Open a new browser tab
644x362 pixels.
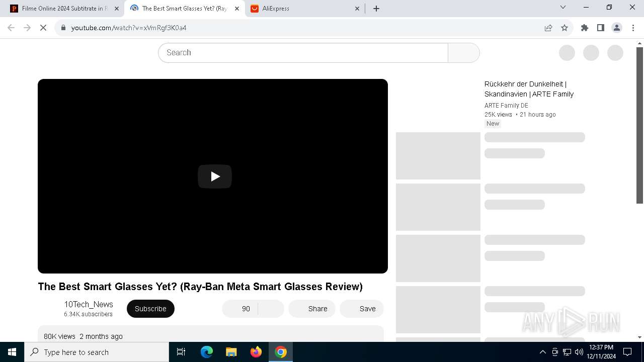tap(376, 9)
